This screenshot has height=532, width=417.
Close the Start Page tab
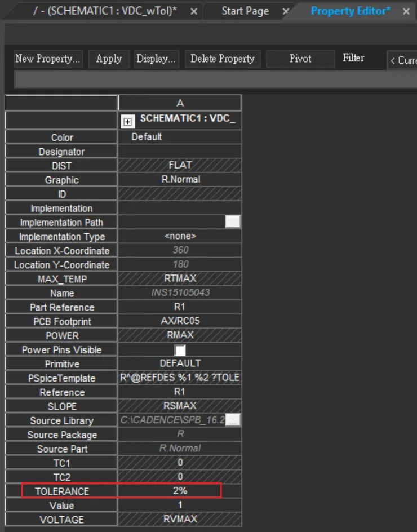tap(286, 11)
